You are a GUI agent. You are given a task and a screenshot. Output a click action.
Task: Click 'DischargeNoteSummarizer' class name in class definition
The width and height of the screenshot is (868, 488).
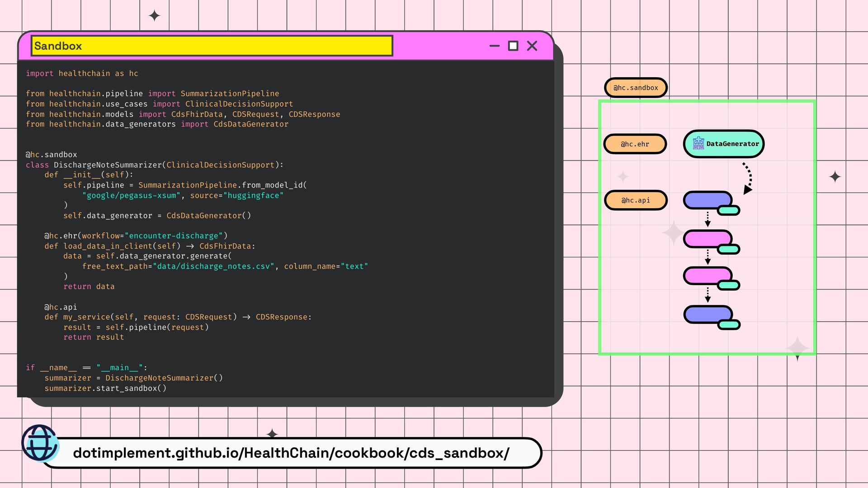(108, 165)
